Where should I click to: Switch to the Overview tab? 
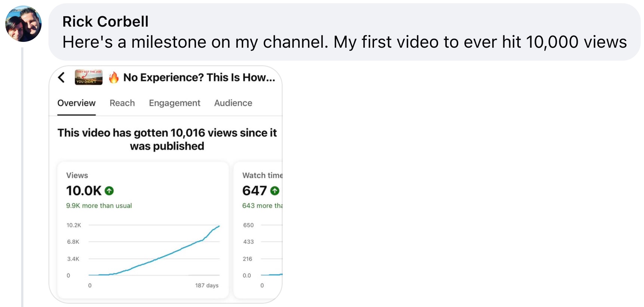click(76, 103)
